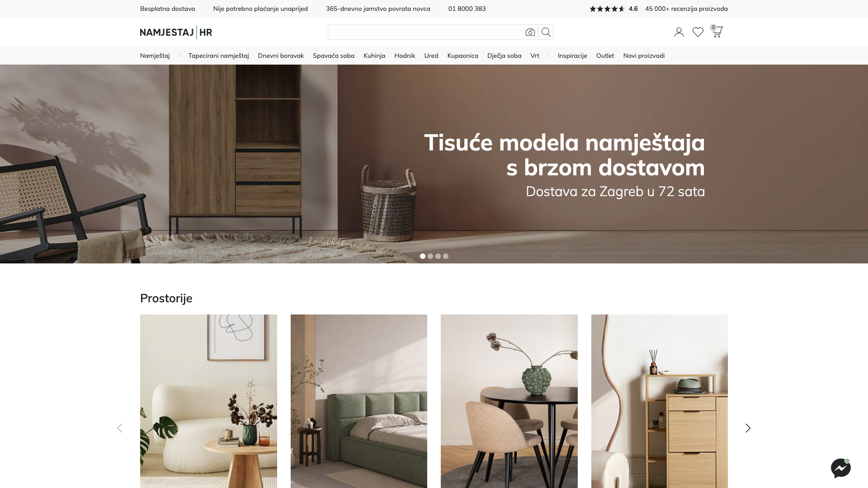
Task: Select the fourth banner slide dot
Action: tap(446, 256)
